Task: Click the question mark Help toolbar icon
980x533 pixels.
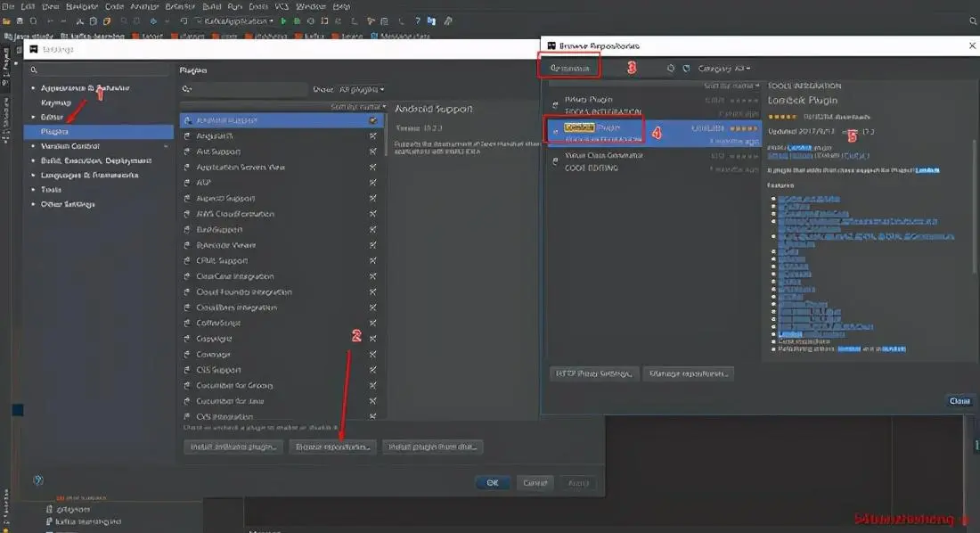Action: pyautogui.click(x=418, y=21)
